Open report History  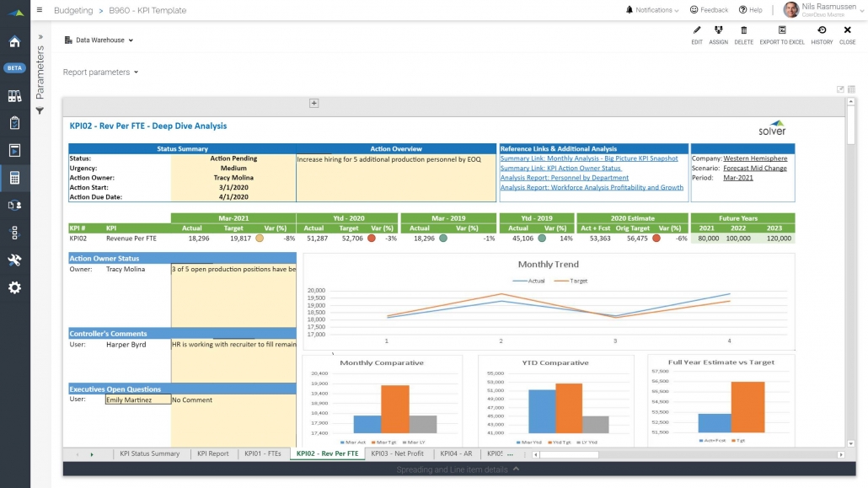point(822,31)
